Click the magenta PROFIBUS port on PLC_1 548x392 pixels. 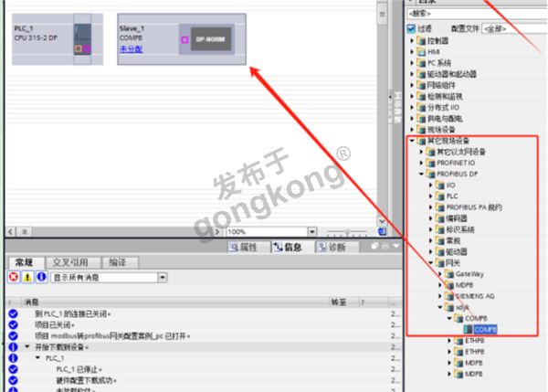(x=87, y=49)
